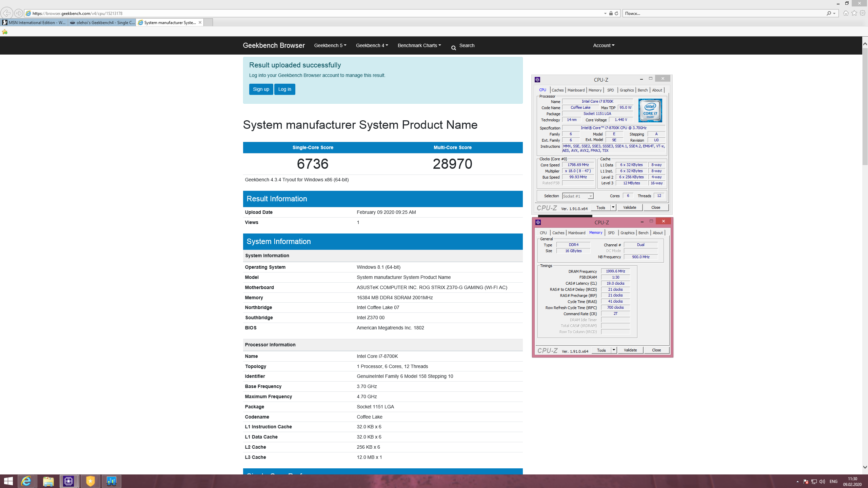
Task: Click Tools button in upper CPU-Z
Action: 601,207
